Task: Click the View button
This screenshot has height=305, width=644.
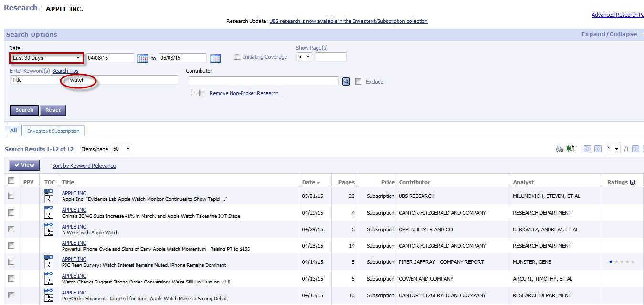Action: 24,165
